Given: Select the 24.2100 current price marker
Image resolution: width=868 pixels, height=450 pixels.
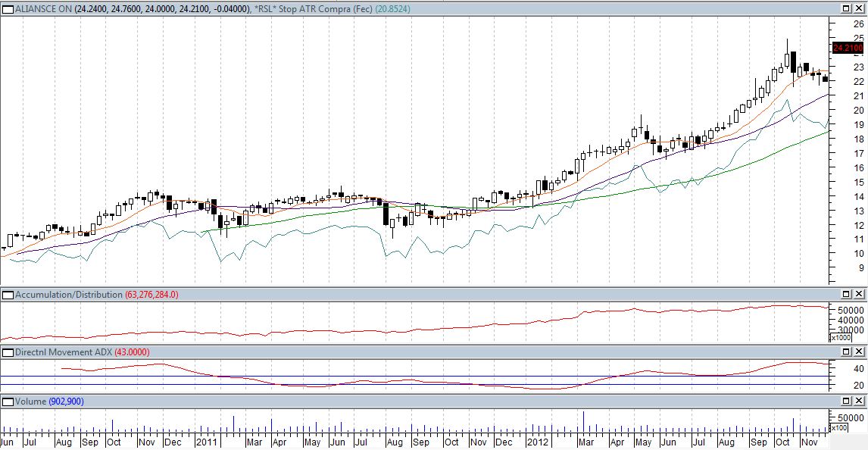Looking at the screenshot, I should tap(848, 48).
